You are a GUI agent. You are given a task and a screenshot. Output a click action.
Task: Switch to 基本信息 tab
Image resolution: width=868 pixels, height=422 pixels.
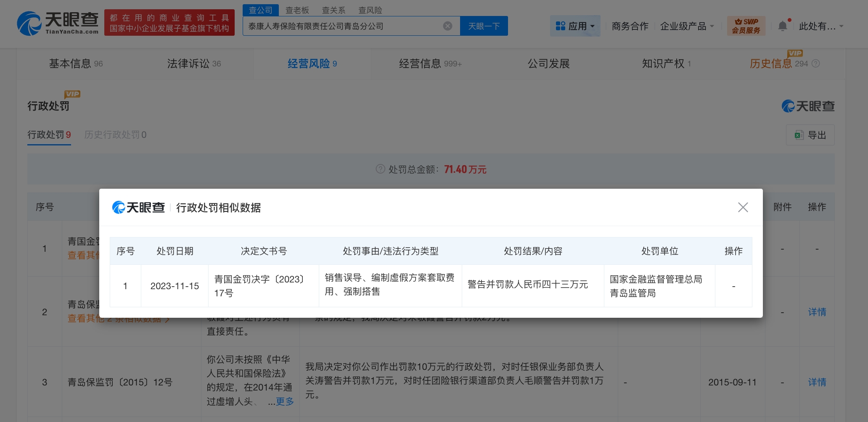tap(76, 63)
